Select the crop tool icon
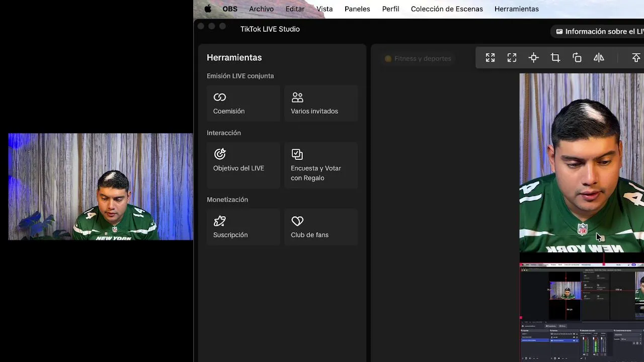644x362 pixels. click(x=555, y=58)
